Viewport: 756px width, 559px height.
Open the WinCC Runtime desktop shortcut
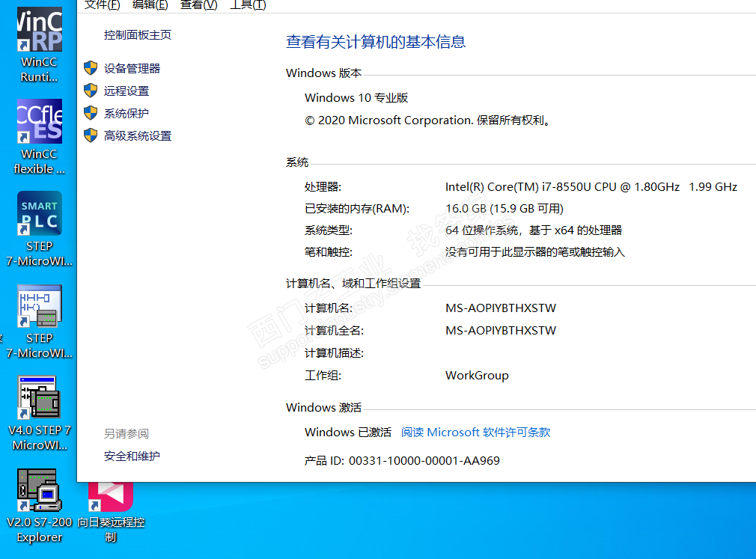[x=40, y=43]
